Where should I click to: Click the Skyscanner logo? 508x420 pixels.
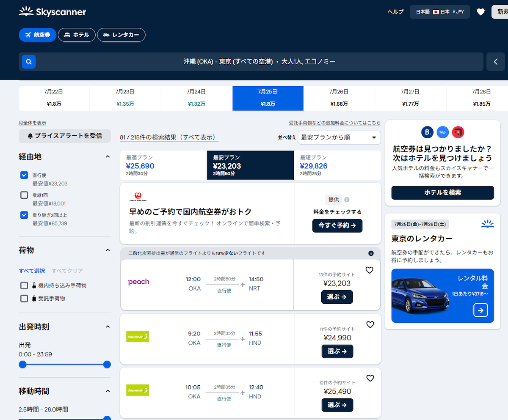coord(52,12)
